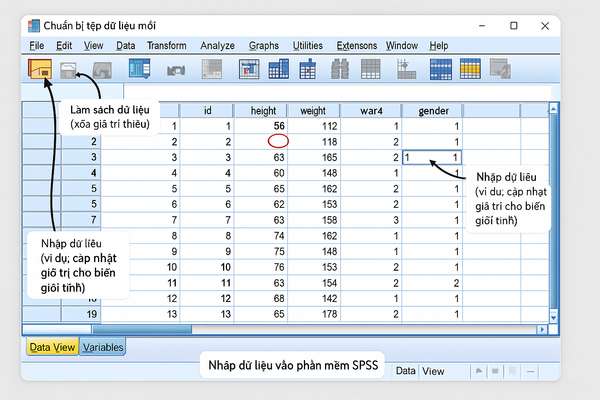Image resolution: width=600 pixels, height=400 pixels.
Task: Open the Edit menu
Action: 64,46
